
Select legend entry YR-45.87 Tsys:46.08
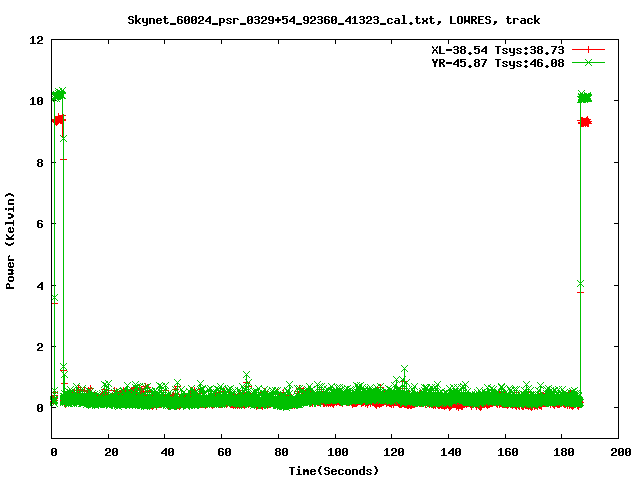[498, 63]
